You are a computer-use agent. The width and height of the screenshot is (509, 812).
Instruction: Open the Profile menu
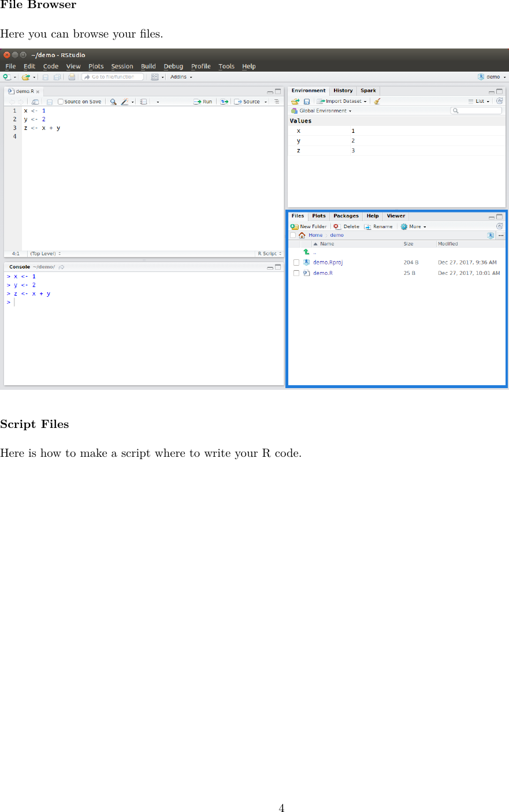tap(201, 66)
